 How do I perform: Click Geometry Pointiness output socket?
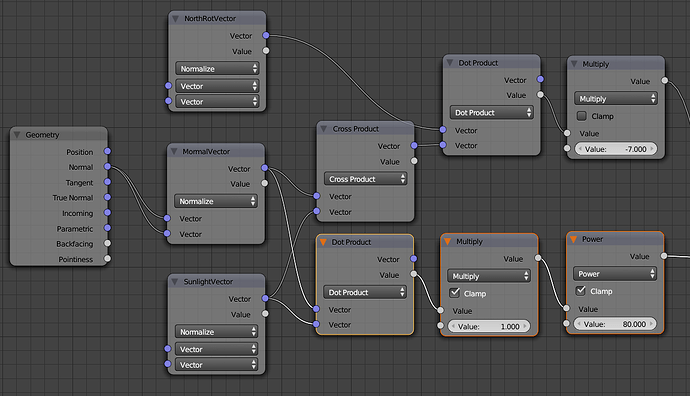[x=107, y=258]
